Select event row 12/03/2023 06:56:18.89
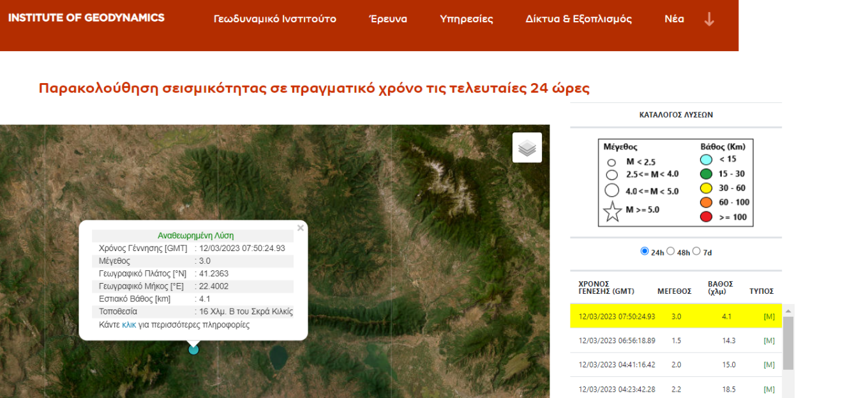 tap(676, 341)
